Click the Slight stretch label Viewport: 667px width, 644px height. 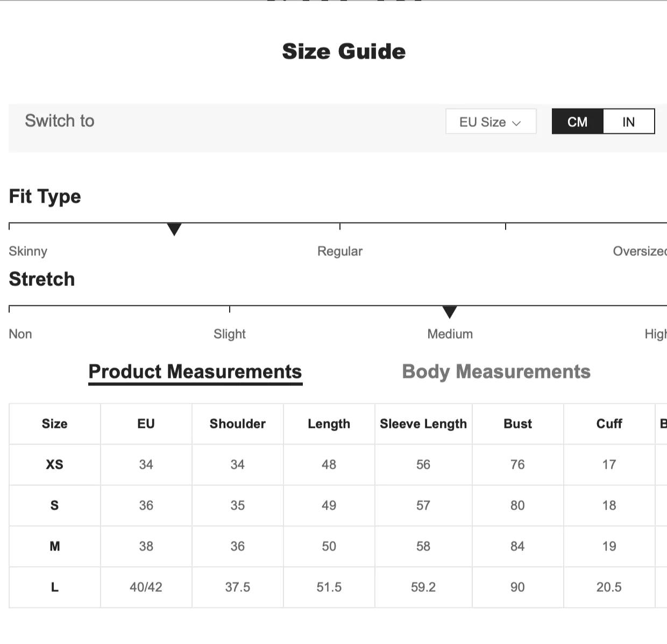tap(230, 334)
